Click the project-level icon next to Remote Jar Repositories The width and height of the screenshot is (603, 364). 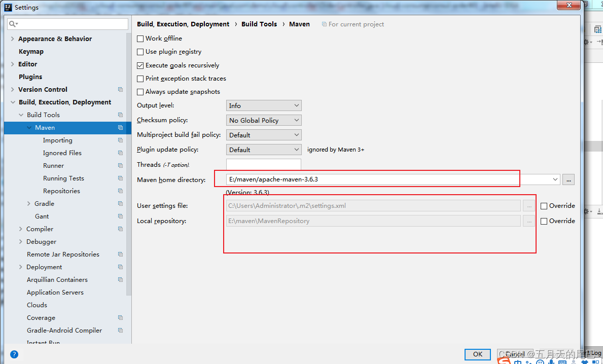120,254
